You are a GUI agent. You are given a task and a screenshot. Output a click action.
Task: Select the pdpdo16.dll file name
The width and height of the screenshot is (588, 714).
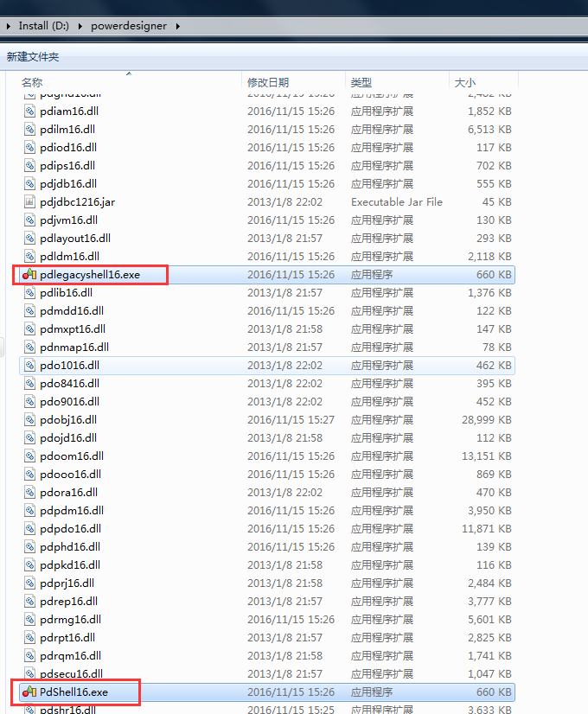[x=71, y=529]
